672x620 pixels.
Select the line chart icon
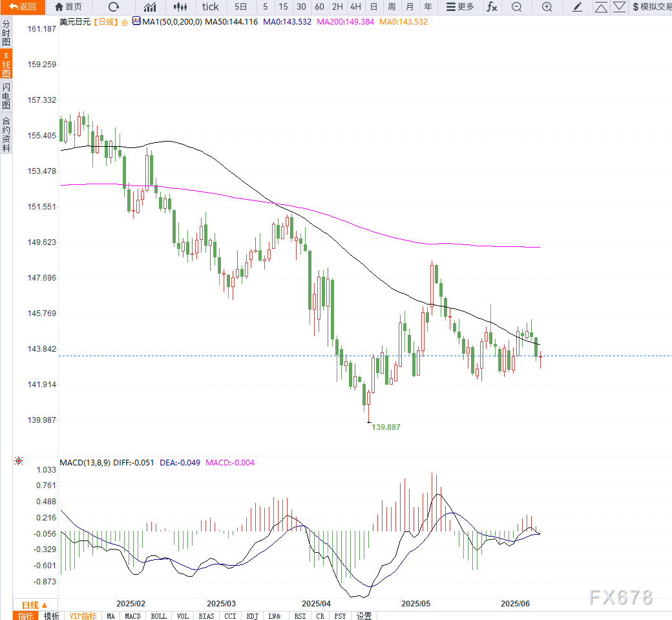150,7
